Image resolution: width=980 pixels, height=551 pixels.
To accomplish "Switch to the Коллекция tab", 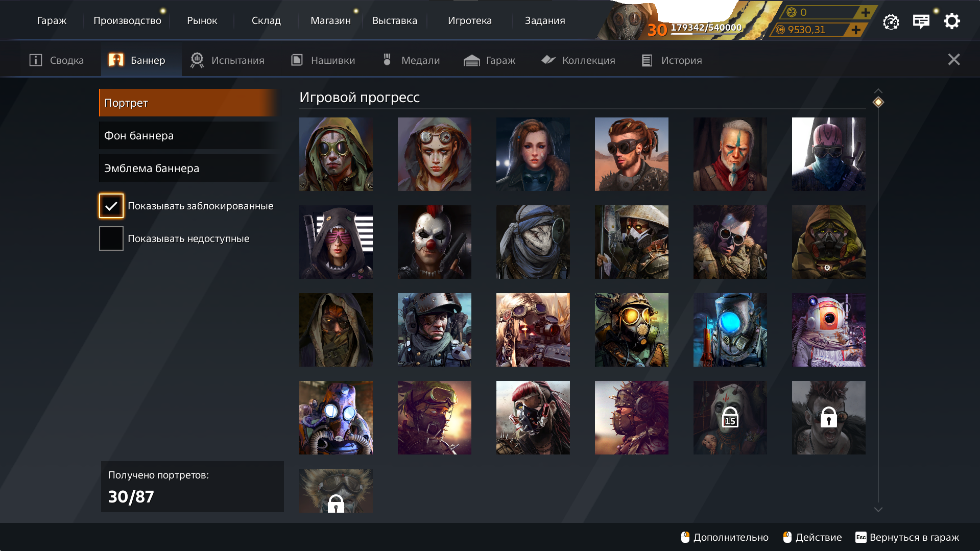I will point(578,60).
